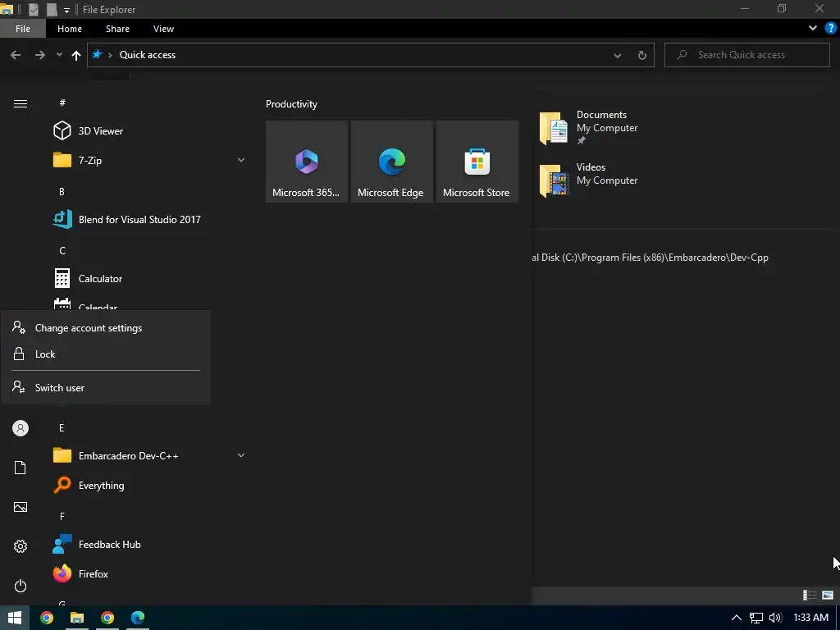Expand the Embarcadero Dev-C++ chevron

241,455
